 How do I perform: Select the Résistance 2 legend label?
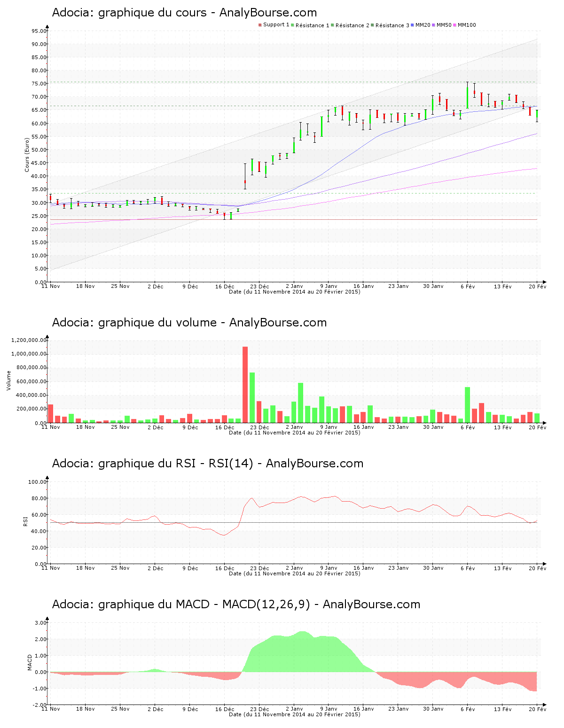click(352, 25)
